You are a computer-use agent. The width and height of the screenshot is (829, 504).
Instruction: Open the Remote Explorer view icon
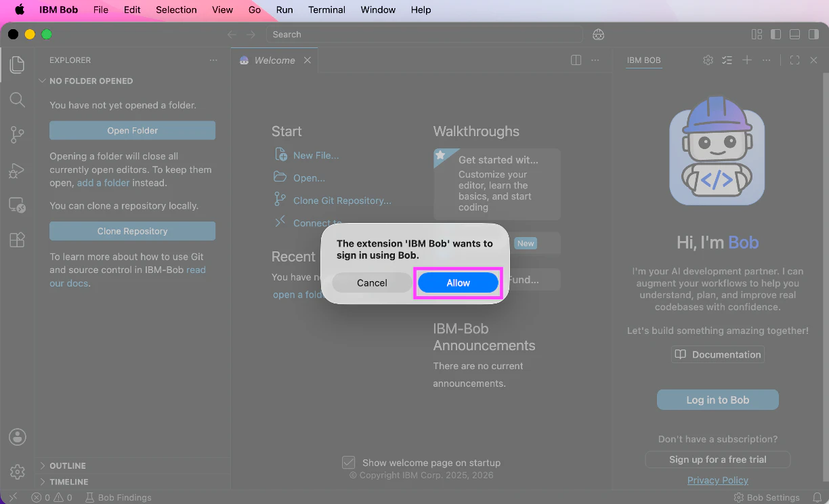[x=18, y=205]
